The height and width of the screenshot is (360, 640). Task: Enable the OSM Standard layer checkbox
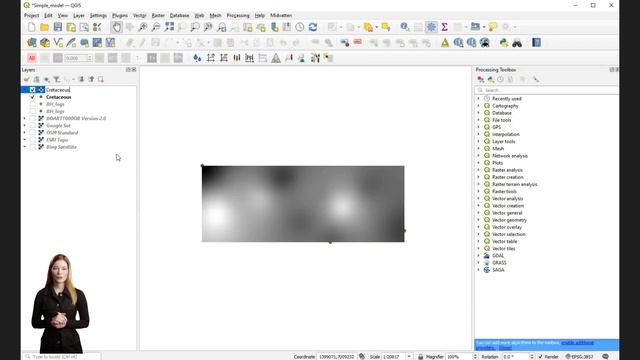tap(32, 133)
